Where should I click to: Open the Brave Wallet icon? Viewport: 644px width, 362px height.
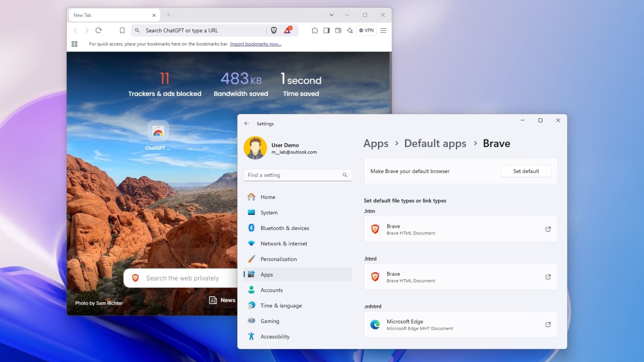pos(338,31)
